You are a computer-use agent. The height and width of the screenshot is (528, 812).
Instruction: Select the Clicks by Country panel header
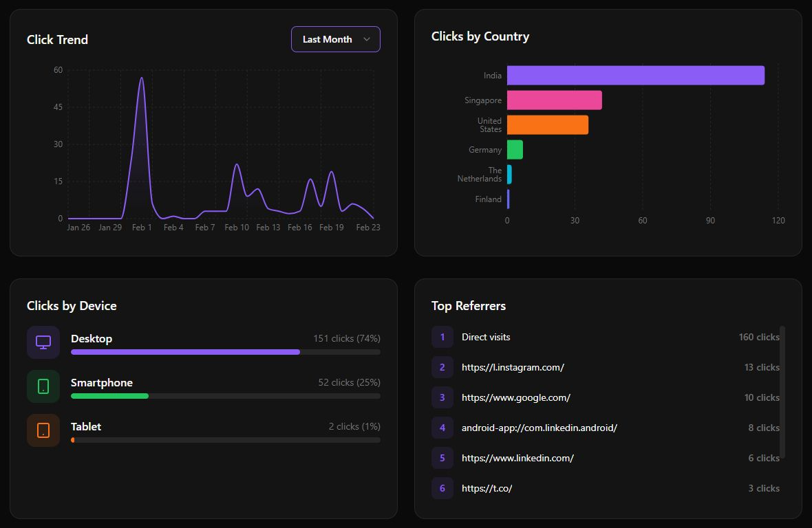click(480, 36)
